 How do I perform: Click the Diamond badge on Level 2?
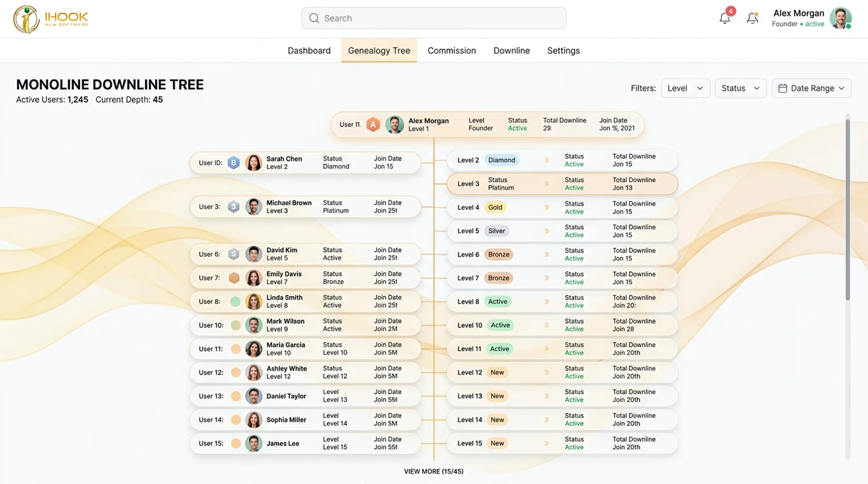(502, 160)
